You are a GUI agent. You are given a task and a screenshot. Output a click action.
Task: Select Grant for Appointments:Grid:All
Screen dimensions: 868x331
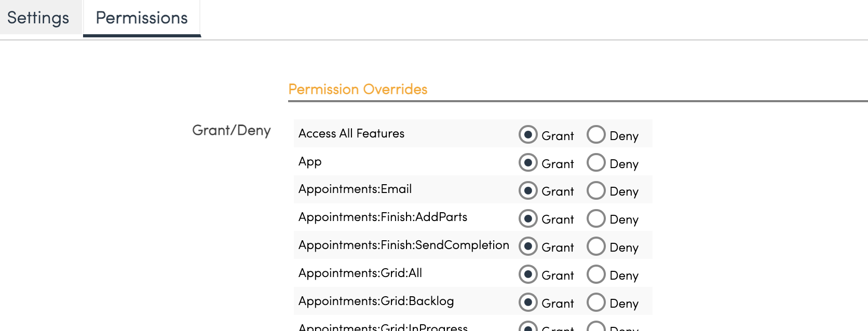(528, 274)
